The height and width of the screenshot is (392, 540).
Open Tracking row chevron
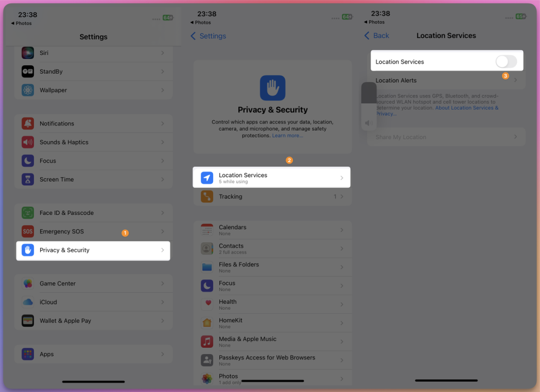(342, 197)
